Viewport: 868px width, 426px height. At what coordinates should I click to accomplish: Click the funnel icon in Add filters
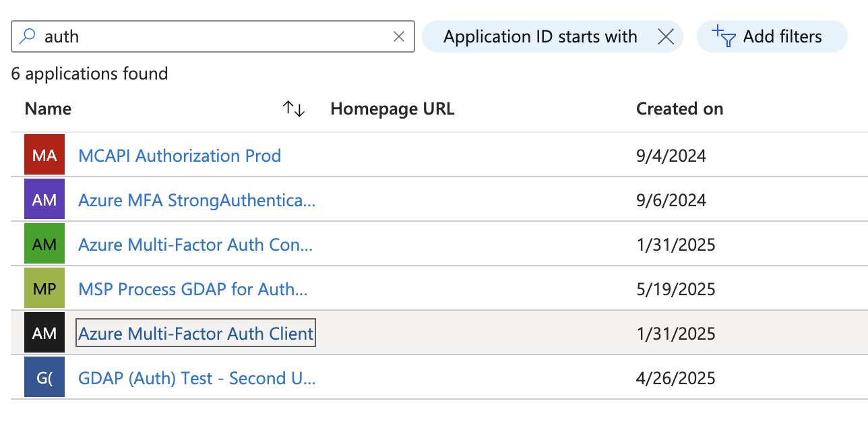724,36
